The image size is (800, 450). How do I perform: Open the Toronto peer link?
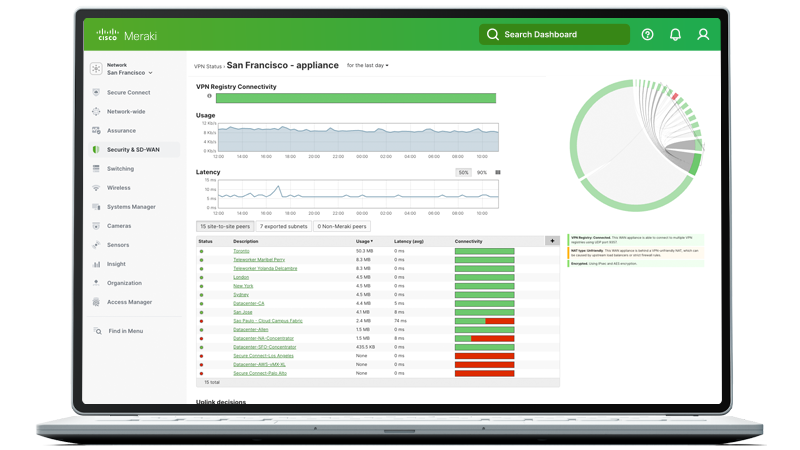(241, 251)
